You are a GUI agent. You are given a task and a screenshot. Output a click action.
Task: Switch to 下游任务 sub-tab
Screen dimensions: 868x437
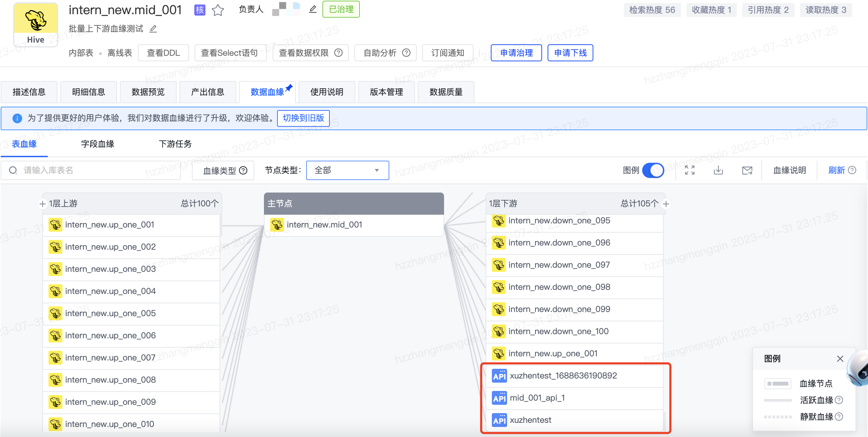pos(175,144)
